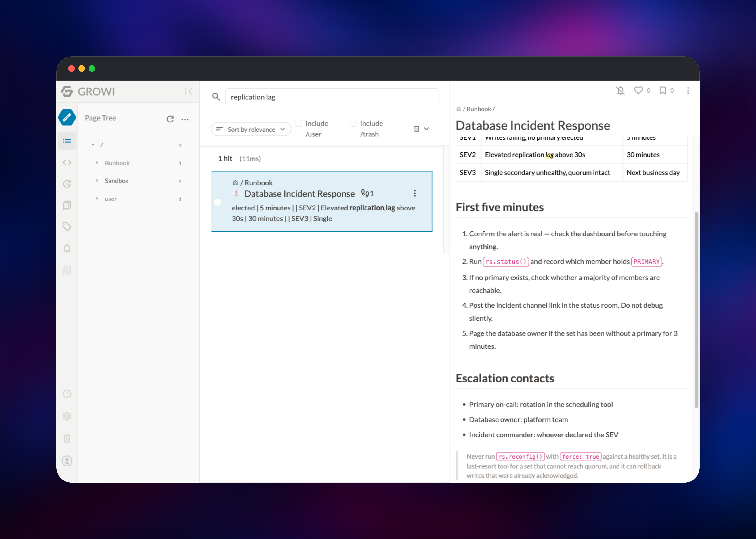Open Admin settings gear icon
The height and width of the screenshot is (539, 756).
67,416
